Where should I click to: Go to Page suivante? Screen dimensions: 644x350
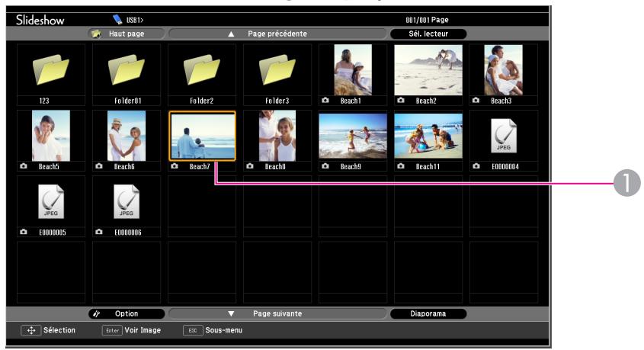pos(277,313)
